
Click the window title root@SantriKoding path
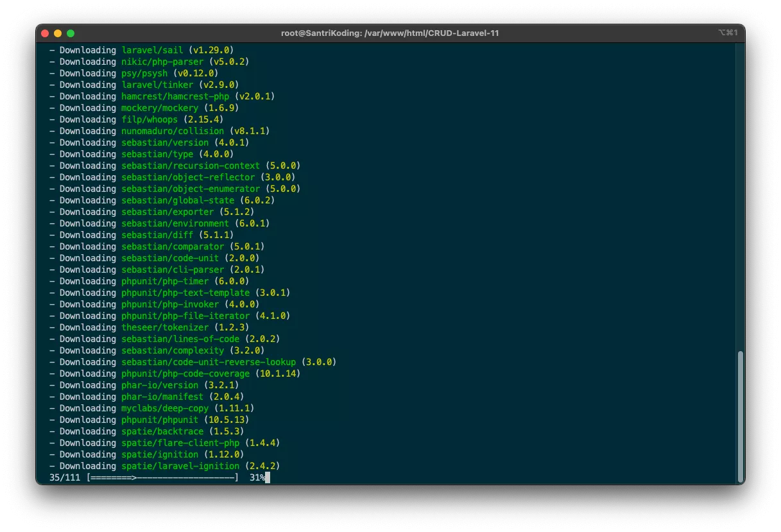point(390,33)
